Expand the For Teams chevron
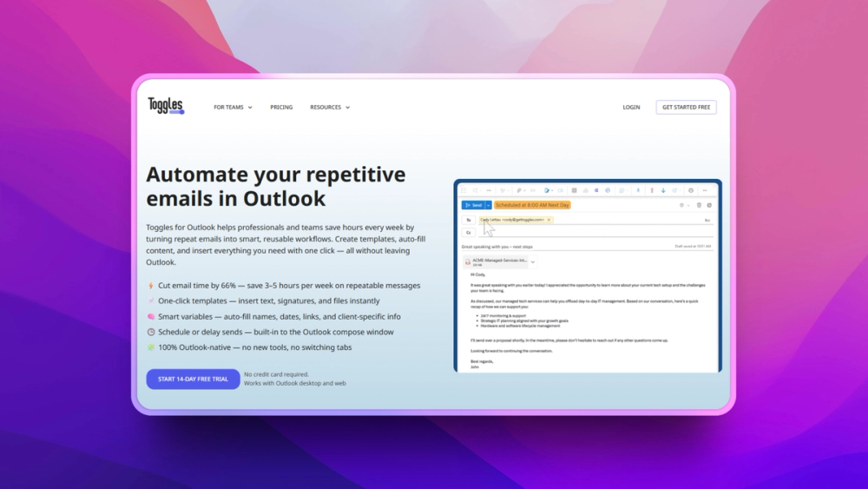Viewport: 868px width, 489px height. (250, 108)
